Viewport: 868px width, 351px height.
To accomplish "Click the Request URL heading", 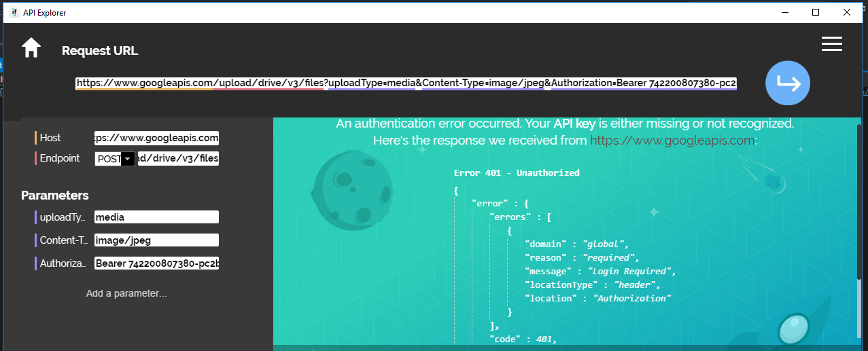I will click(x=100, y=51).
